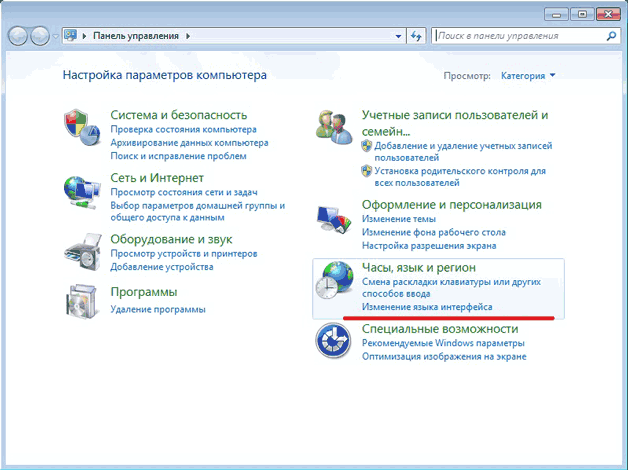This screenshot has height=470, width=628.
Task: Click 'Настройка разрешения экрана' link
Action: (429, 245)
